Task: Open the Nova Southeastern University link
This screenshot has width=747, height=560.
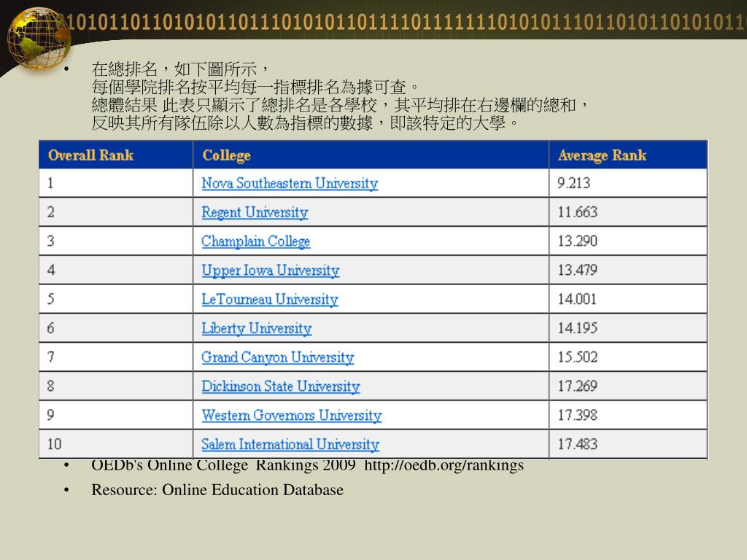Action: (x=290, y=183)
